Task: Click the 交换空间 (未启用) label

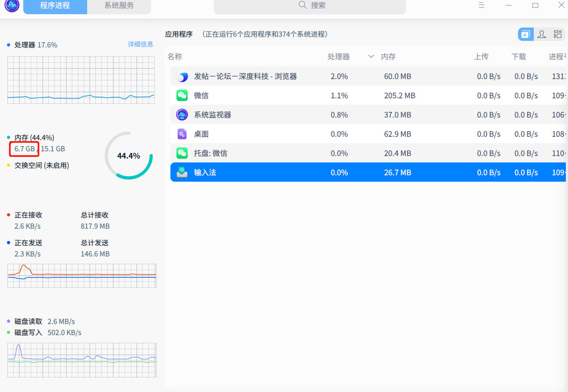Action: coord(42,165)
